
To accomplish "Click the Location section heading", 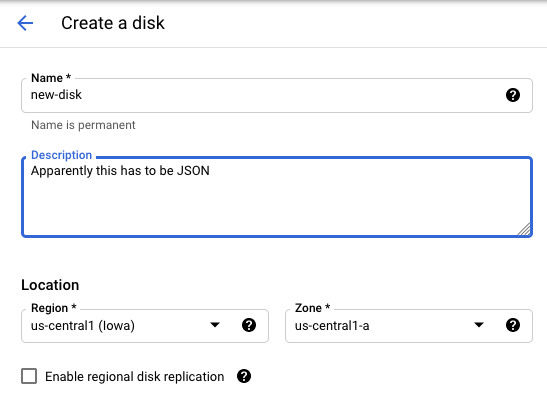I will tap(50, 285).
